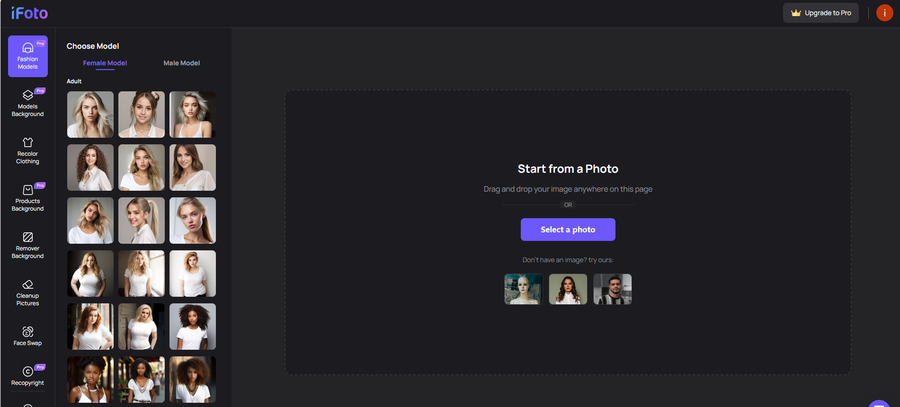Click the iFoto logo
Image resolution: width=900 pixels, height=407 pixels.
coord(29,13)
